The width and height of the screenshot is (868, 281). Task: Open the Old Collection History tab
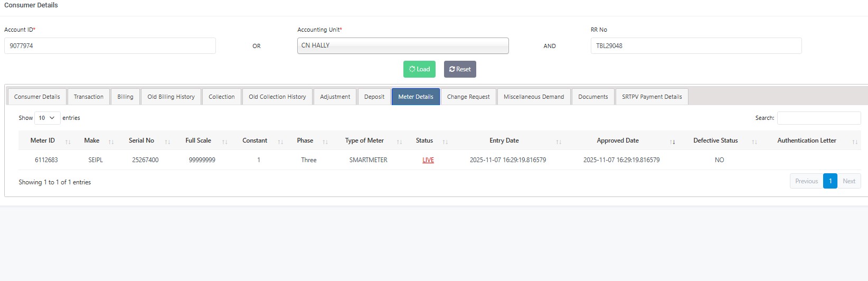pyautogui.click(x=277, y=97)
